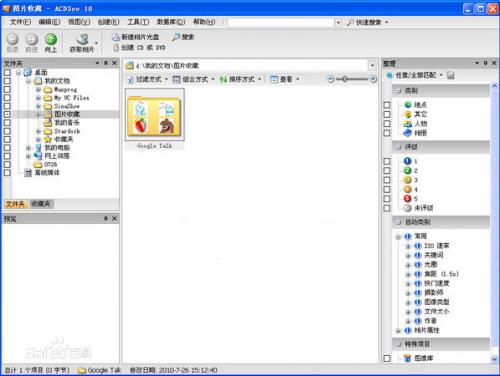
Task: Click the thumbnail size slider handle
Action: tap(345, 79)
